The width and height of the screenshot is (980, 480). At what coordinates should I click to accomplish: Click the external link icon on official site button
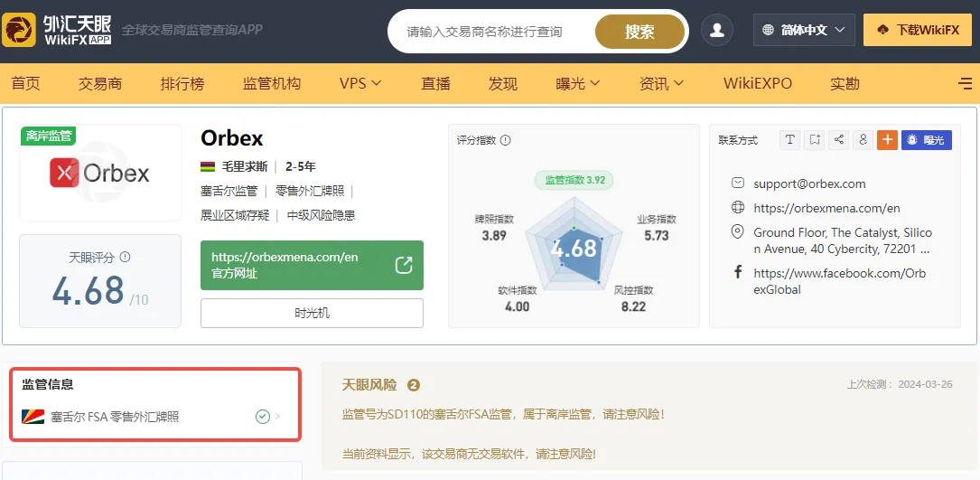[x=404, y=266]
